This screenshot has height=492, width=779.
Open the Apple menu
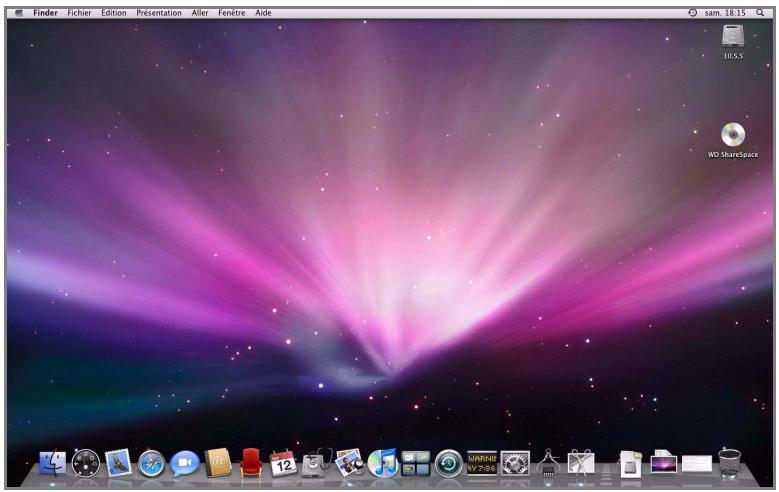pyautogui.click(x=19, y=13)
